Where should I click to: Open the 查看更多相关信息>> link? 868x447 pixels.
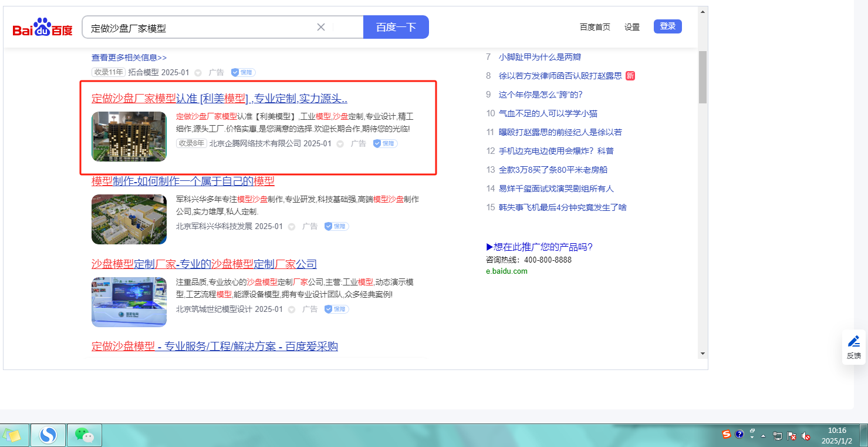coord(129,58)
